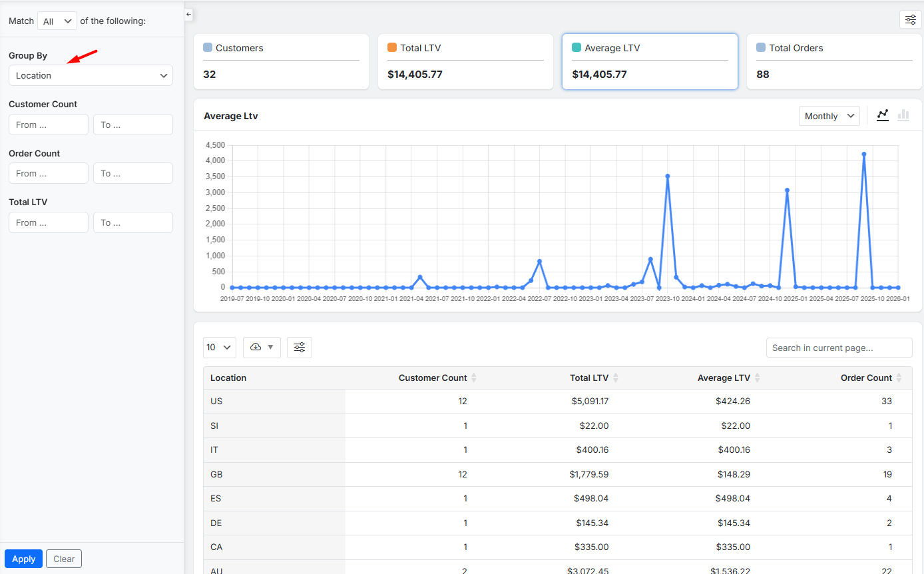This screenshot has width=924, height=574.
Task: Select the Customers metric card
Action: 281,61
